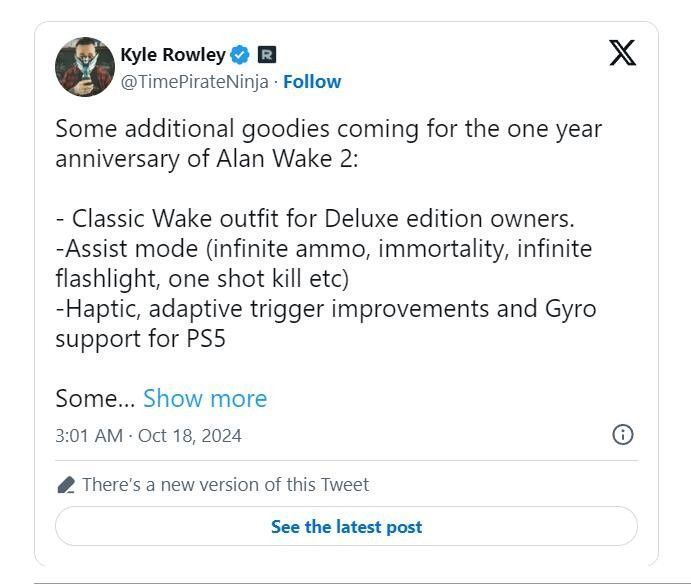The image size is (691, 584).
Task: Click the Assist mode line of text
Action: click(323, 248)
